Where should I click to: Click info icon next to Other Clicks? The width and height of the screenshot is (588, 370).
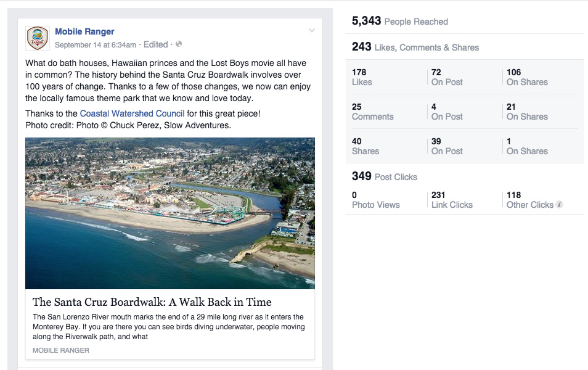(559, 205)
